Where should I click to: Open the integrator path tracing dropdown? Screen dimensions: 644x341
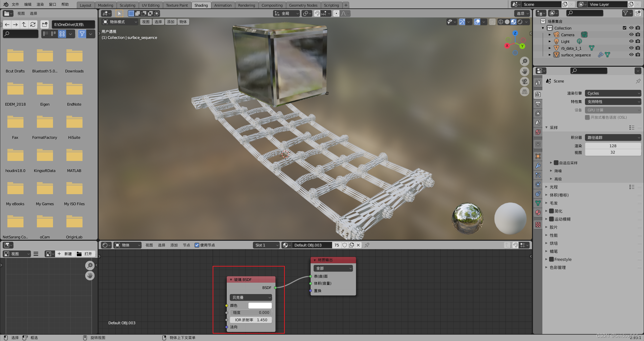[x=613, y=137]
